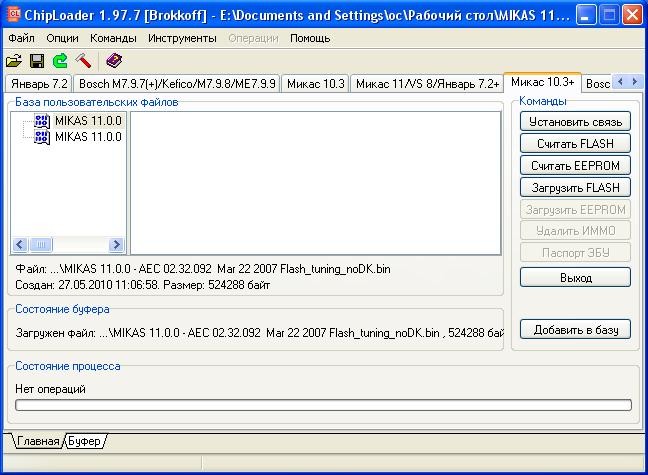648x475 pixels.
Task: Click file tree scrollbar right arrow
Action: pyautogui.click(x=116, y=245)
